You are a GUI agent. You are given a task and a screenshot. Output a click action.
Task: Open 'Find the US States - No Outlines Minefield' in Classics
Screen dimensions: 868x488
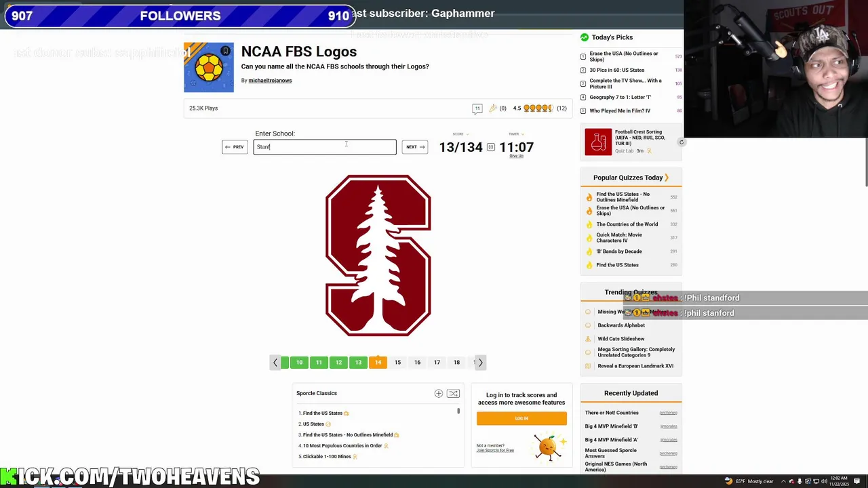click(x=348, y=435)
